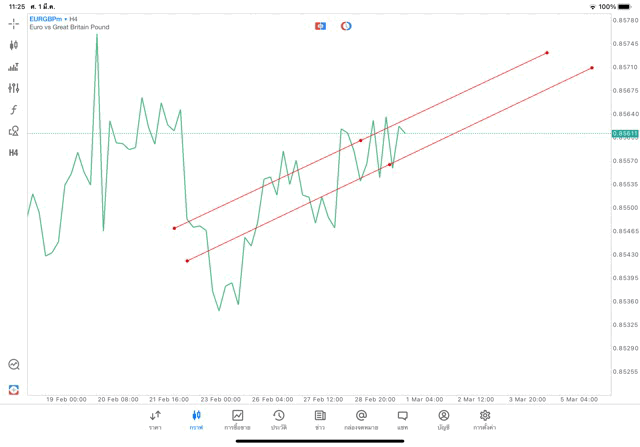Open the การตั้งค่า settings tab
This screenshot has height=447, width=640.
point(485,419)
